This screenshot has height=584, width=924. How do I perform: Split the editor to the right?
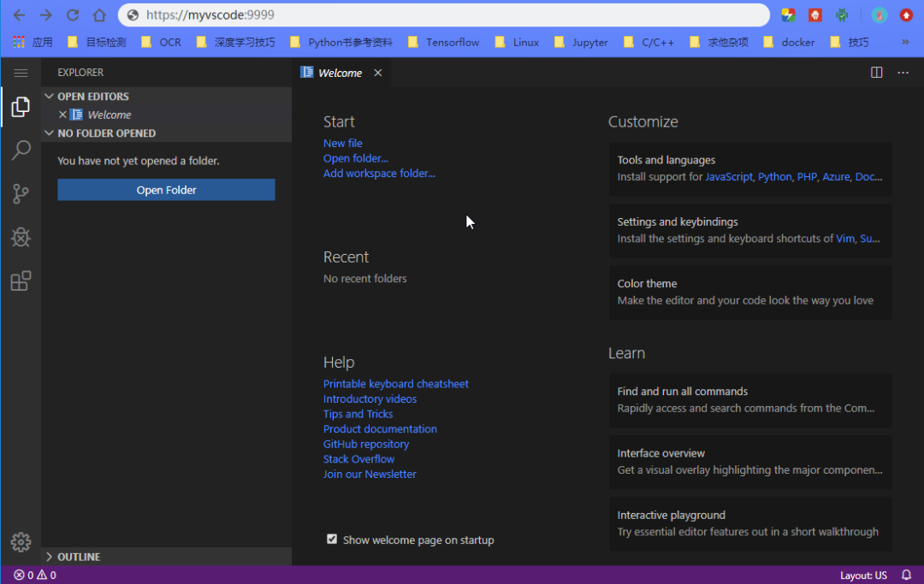point(876,73)
